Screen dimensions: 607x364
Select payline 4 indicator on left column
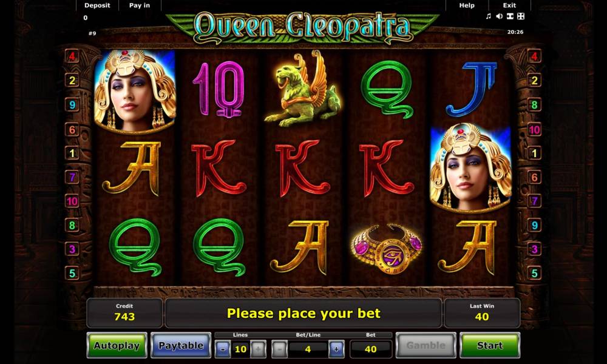click(x=72, y=56)
